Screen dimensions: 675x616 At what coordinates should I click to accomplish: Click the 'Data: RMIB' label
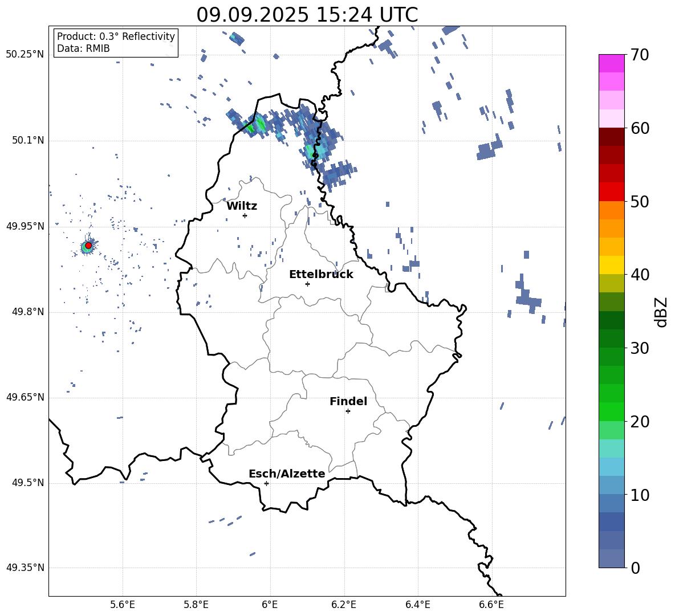click(83, 48)
